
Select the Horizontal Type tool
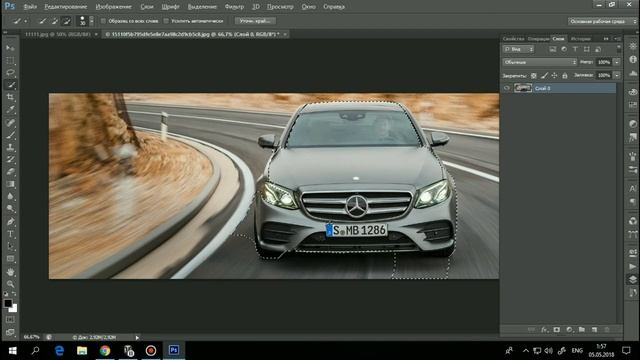[x=10, y=234]
